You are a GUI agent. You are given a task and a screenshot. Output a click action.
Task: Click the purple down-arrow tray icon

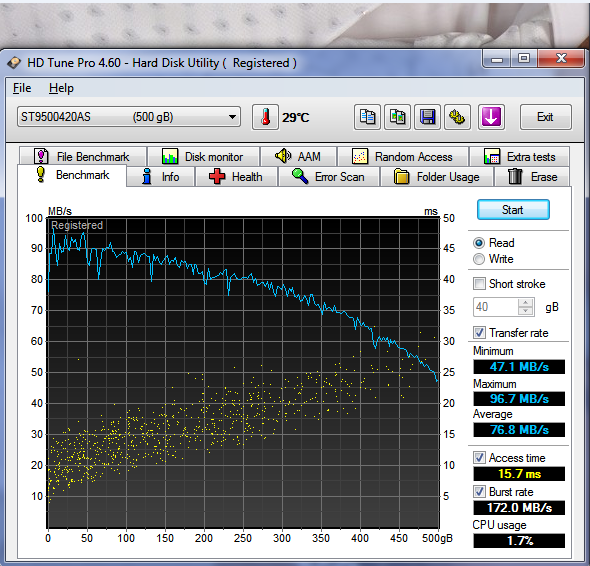click(x=491, y=117)
